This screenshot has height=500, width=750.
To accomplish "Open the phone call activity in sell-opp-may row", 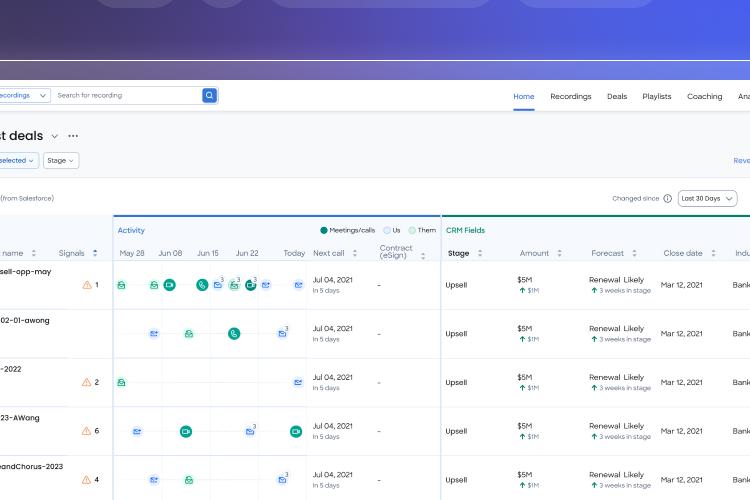I will click(x=202, y=285).
